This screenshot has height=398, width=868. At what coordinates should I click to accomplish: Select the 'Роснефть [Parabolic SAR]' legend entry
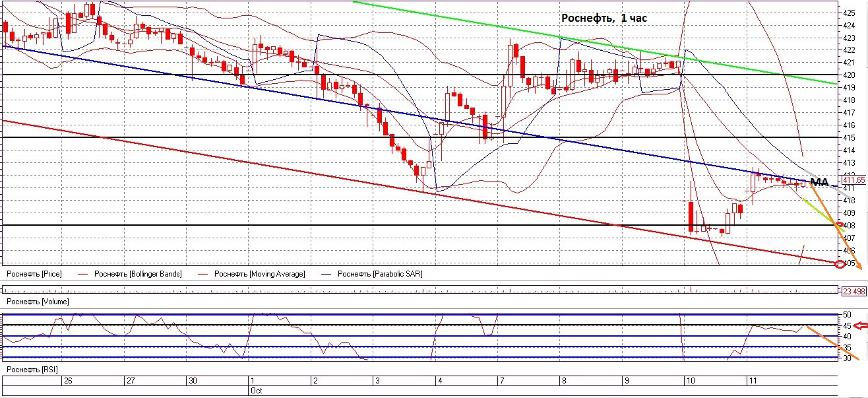[379, 273]
